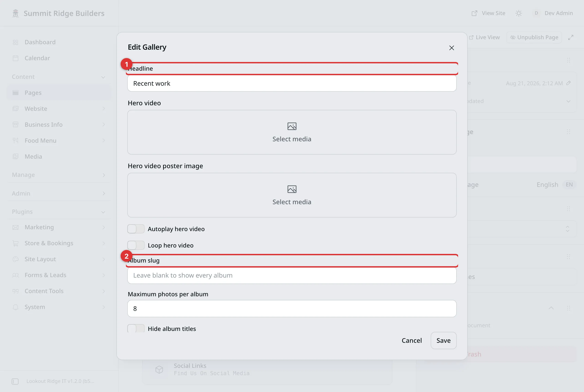Open the Forms & Leads menu item
The height and width of the screenshot is (392, 584).
click(x=59, y=275)
